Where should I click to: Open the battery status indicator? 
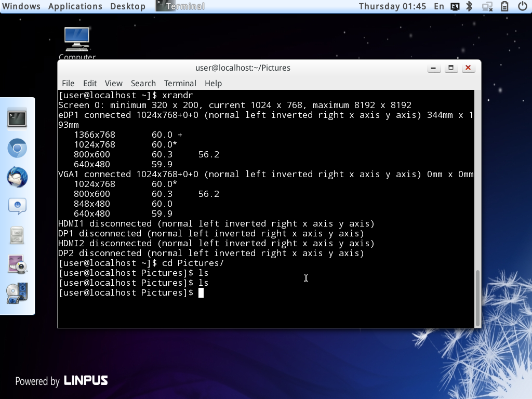(x=504, y=6)
